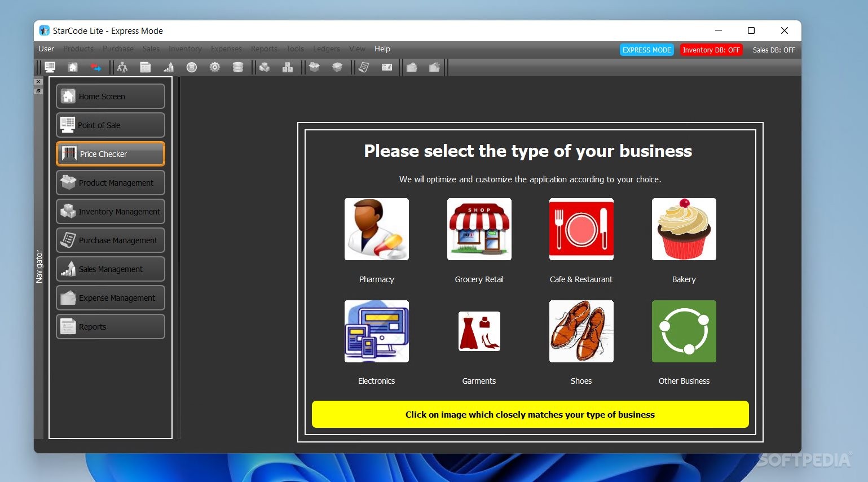Viewport: 868px width, 482px height.
Task: Click the round calculator toolbar icon
Action: [x=192, y=67]
